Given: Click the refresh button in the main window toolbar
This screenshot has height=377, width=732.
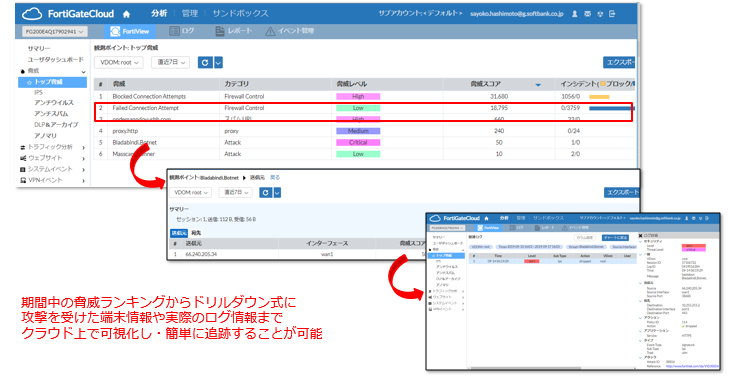Looking at the screenshot, I should click(x=205, y=62).
